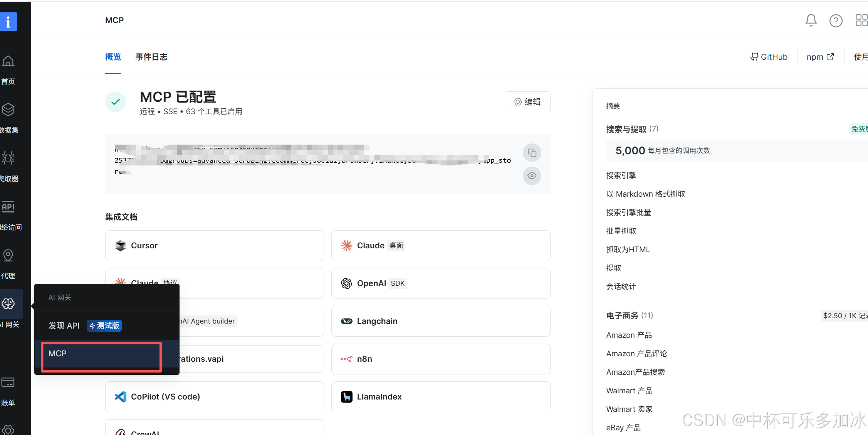
Task: Switch to the 概览 tab
Action: click(113, 57)
